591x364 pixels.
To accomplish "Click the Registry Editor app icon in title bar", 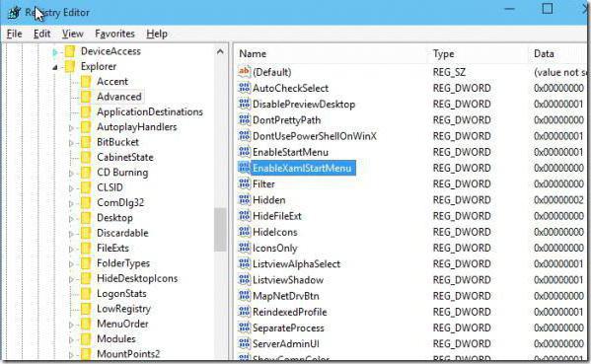I will click(15, 13).
